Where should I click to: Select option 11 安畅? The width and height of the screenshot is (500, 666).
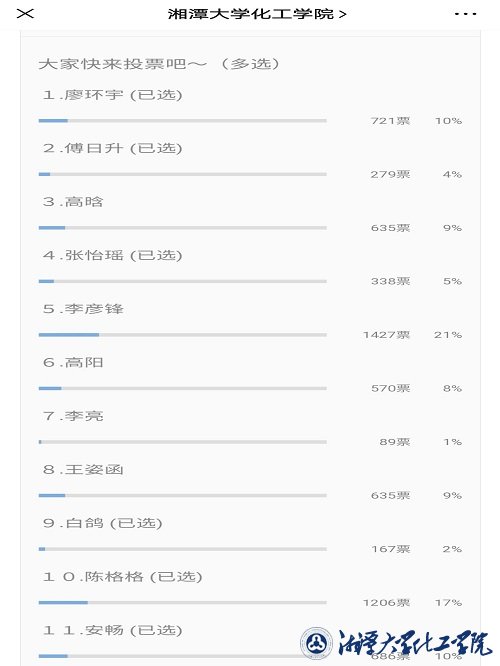[x=113, y=630]
